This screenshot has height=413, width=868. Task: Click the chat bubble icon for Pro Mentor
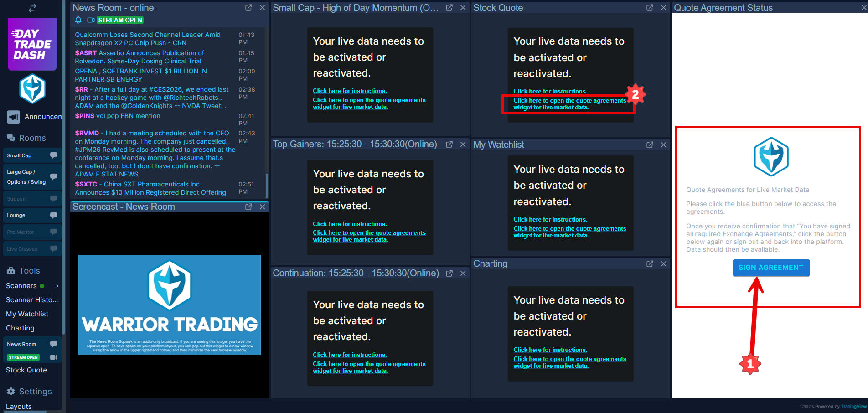pos(53,232)
